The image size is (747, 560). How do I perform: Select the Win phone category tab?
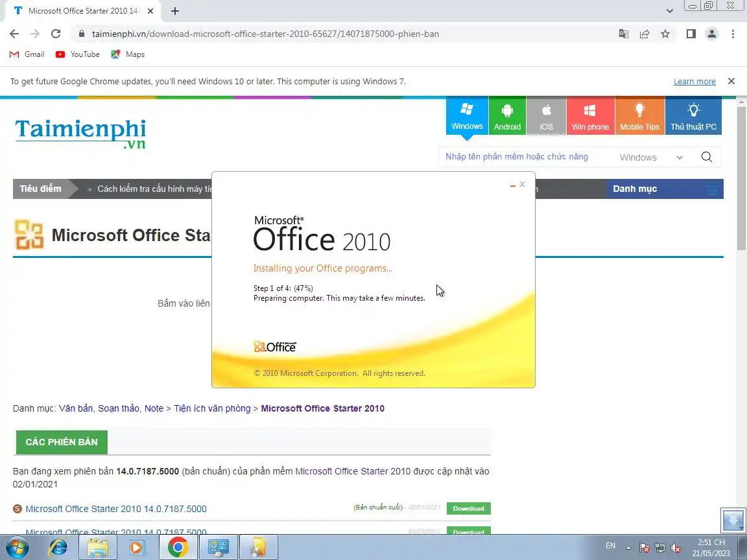(590, 116)
